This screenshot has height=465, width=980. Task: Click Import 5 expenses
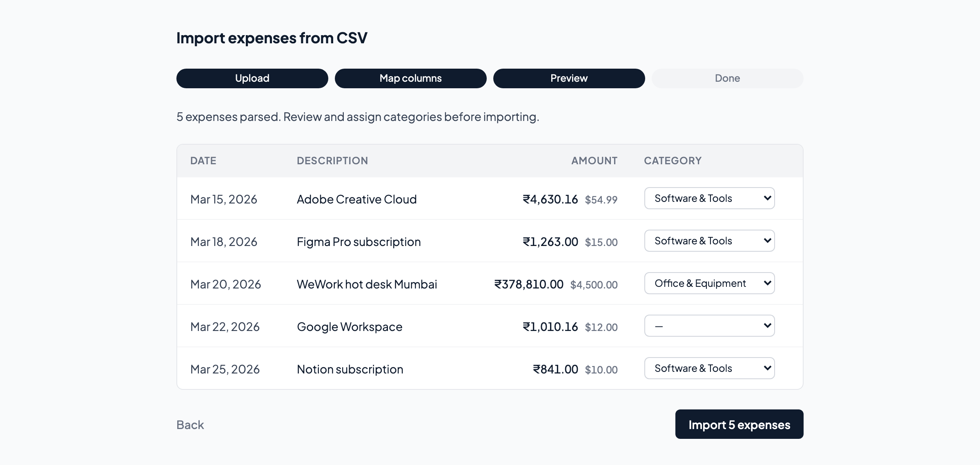tap(739, 424)
